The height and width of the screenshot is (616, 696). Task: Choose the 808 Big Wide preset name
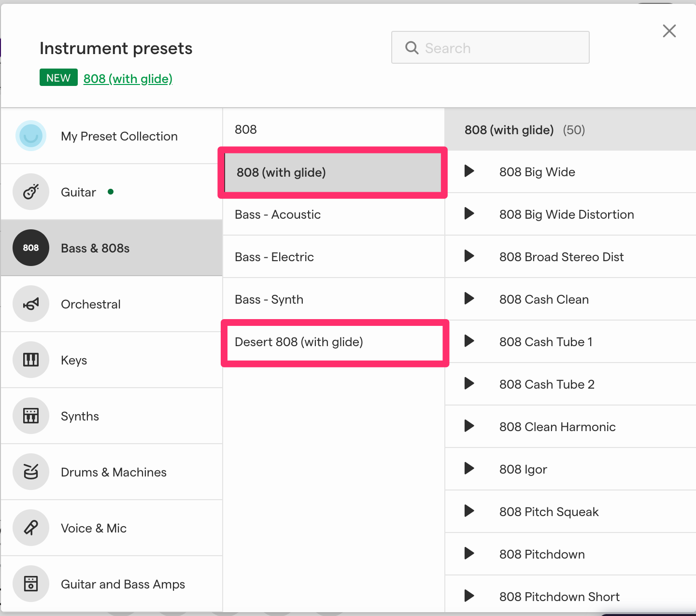click(537, 172)
